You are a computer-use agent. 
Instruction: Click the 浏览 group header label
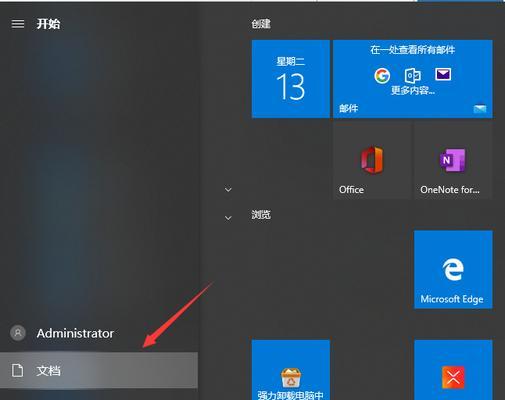click(261, 215)
